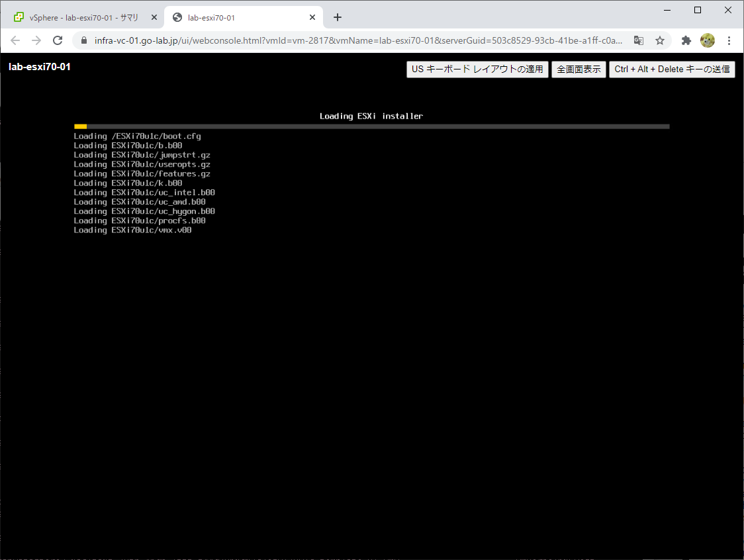Image resolution: width=744 pixels, height=560 pixels.
Task: Click the line loading b.b00
Action: pos(128,146)
